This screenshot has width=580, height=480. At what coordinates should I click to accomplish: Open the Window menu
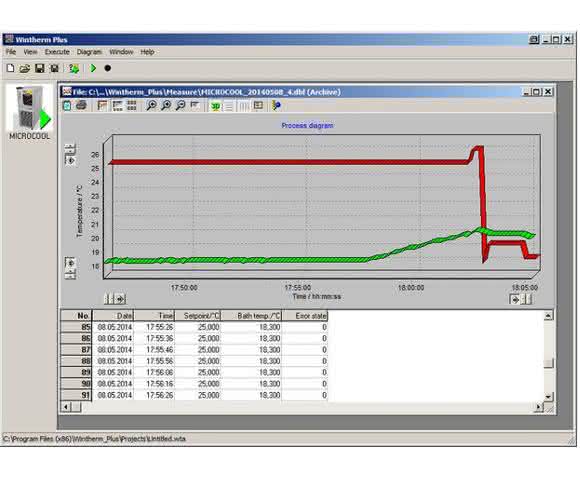(x=121, y=52)
